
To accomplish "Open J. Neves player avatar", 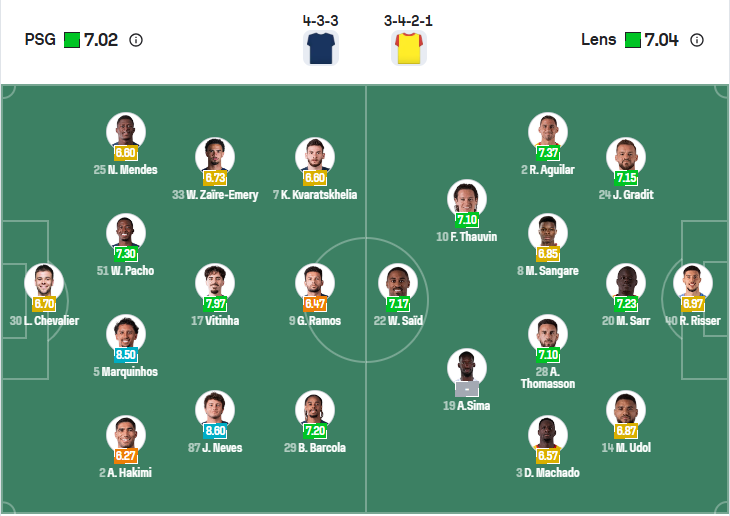I will coord(215,408).
